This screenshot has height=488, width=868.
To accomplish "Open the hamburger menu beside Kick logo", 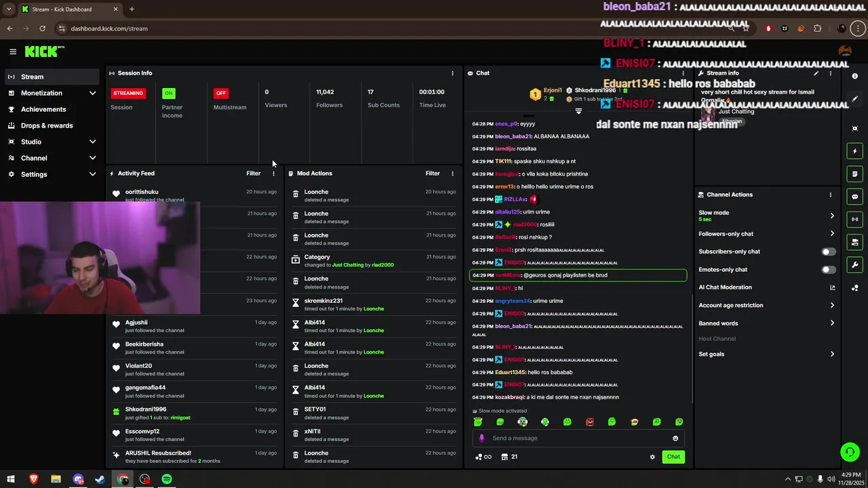I will 13,52.
